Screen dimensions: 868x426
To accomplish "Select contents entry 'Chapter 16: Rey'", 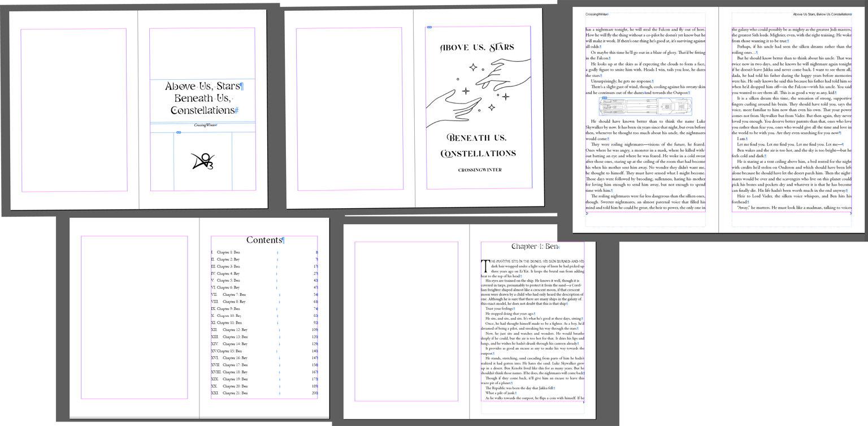I will [x=235, y=358].
